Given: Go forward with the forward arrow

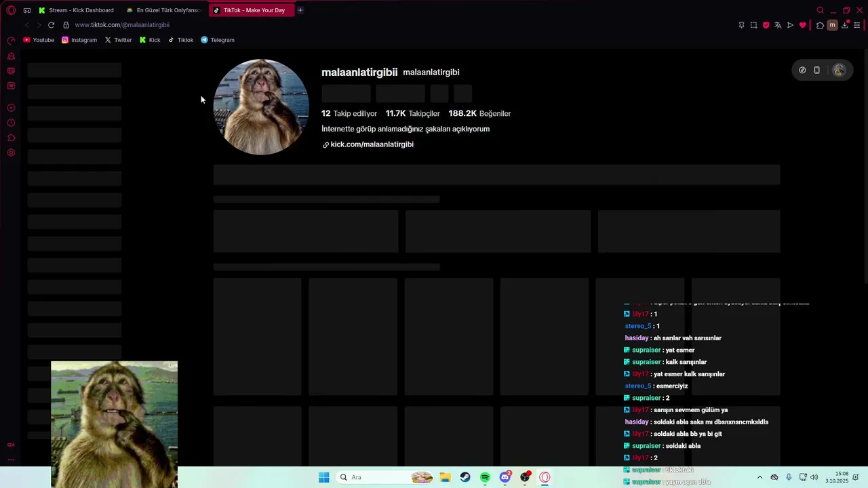Looking at the screenshot, I should (x=39, y=25).
